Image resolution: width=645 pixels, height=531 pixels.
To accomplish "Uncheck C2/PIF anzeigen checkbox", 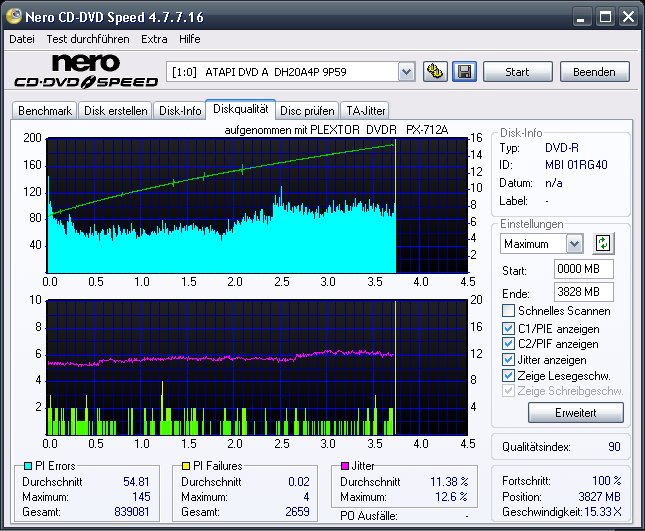I will pyautogui.click(x=508, y=343).
